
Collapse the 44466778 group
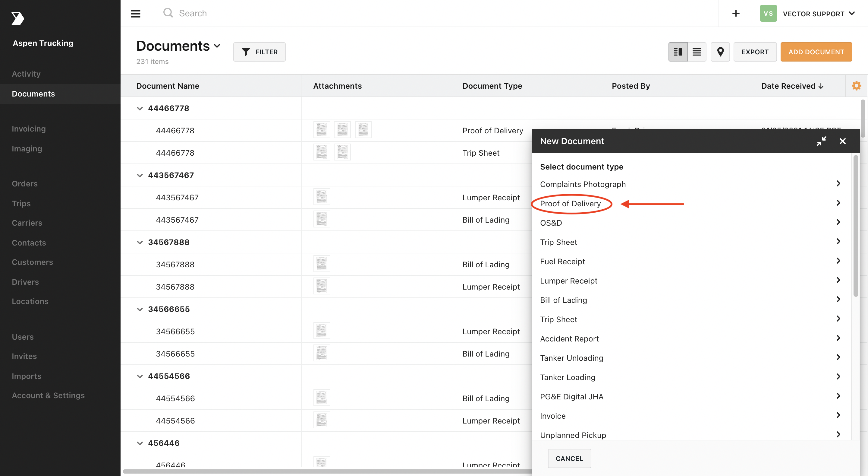[140, 108]
